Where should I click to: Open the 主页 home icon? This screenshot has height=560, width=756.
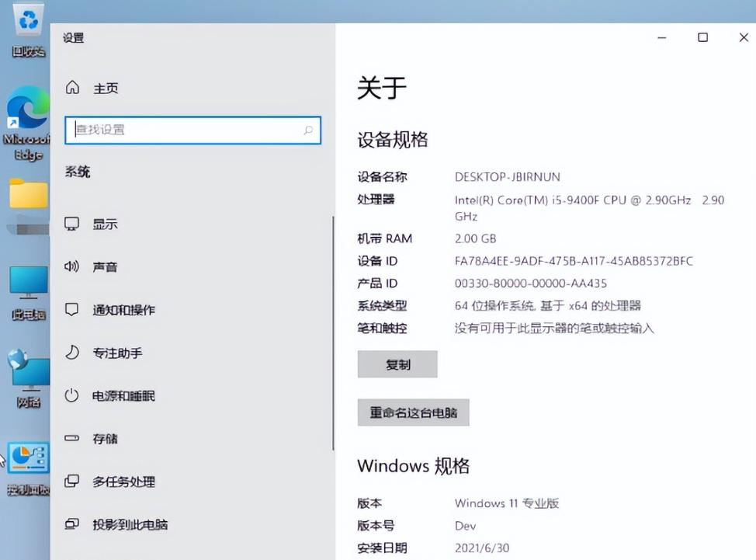click(72, 87)
